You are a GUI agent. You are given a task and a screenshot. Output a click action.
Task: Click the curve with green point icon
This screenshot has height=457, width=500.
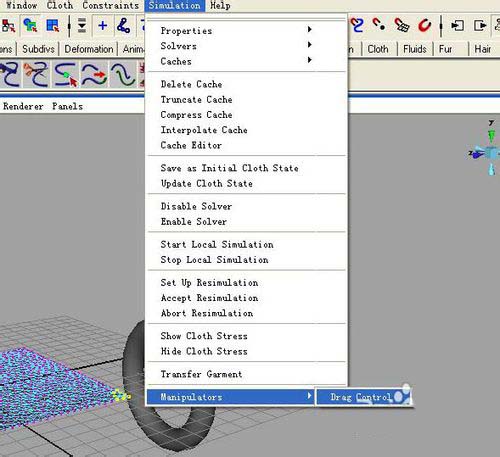(x=65, y=75)
